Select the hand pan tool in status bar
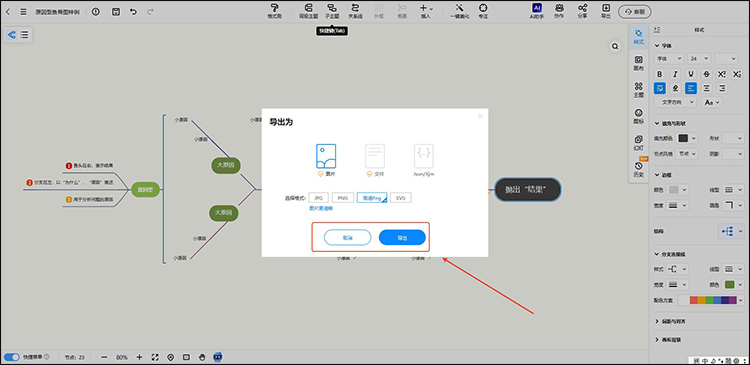 click(x=202, y=357)
